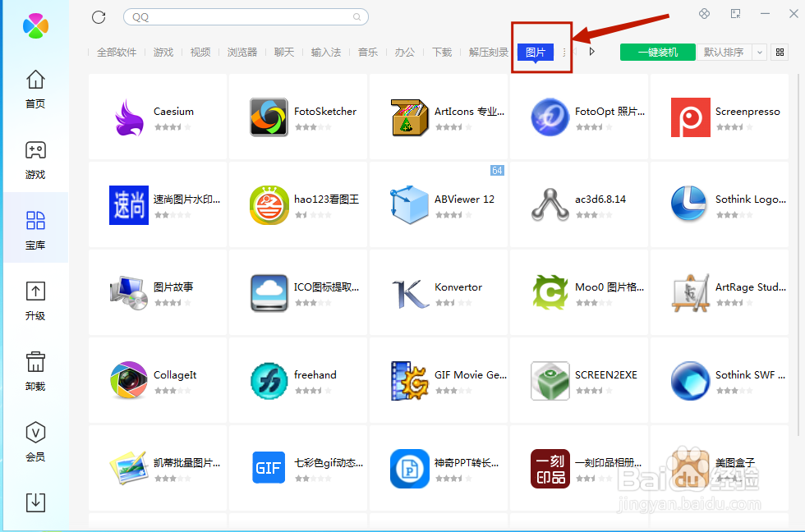Open 会员 membership in sidebar
The image size is (805, 532).
[x=35, y=443]
